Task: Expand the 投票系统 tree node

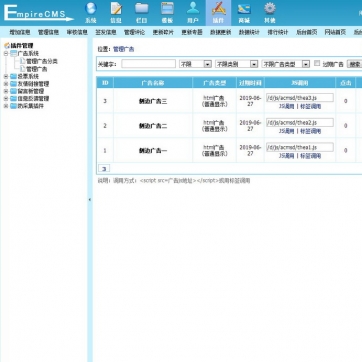Action: click(6, 76)
